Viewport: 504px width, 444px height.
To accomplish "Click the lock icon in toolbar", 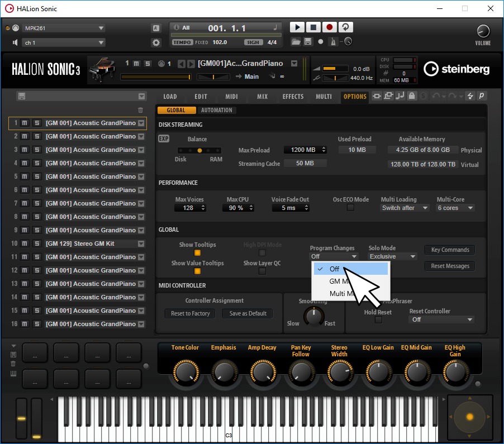I will point(412,96).
